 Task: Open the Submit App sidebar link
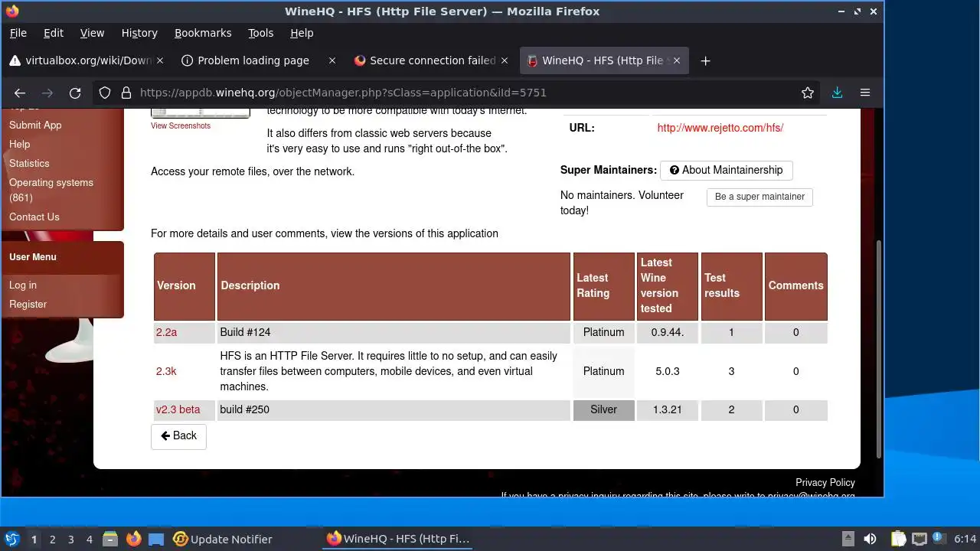point(35,125)
